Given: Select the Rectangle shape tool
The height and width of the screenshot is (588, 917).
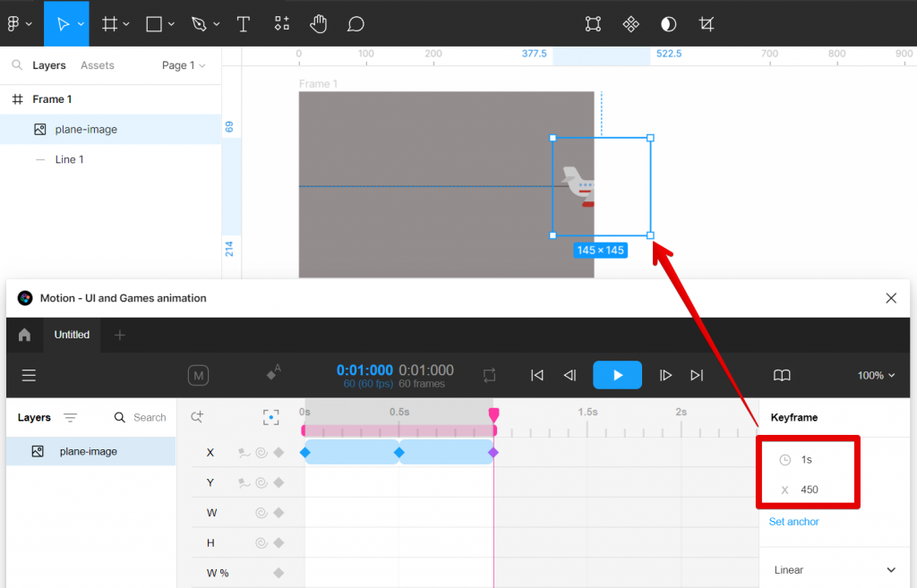Looking at the screenshot, I should tap(155, 24).
